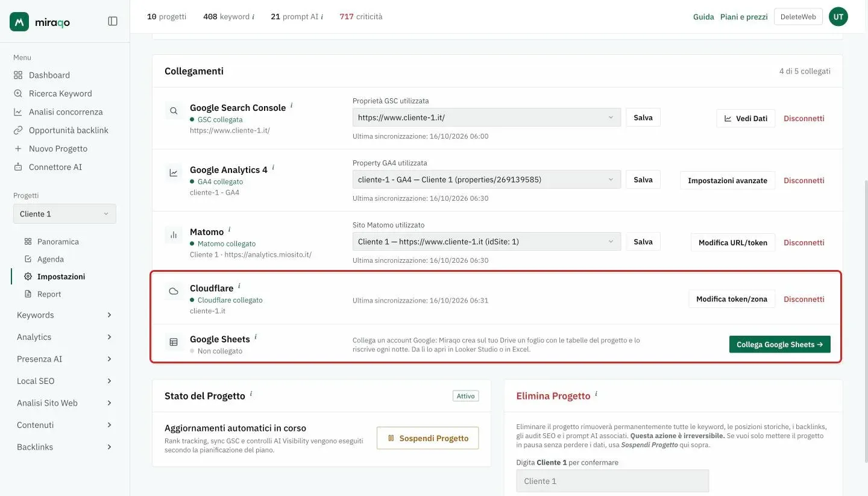
Task: Expand the Local SEO sidebar section
Action: (64, 381)
